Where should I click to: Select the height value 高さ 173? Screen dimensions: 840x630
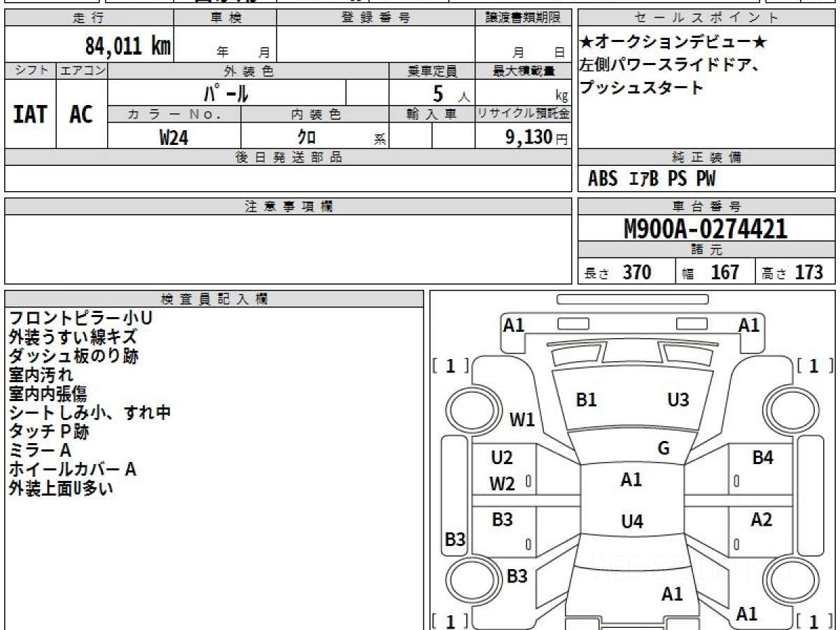point(793,272)
